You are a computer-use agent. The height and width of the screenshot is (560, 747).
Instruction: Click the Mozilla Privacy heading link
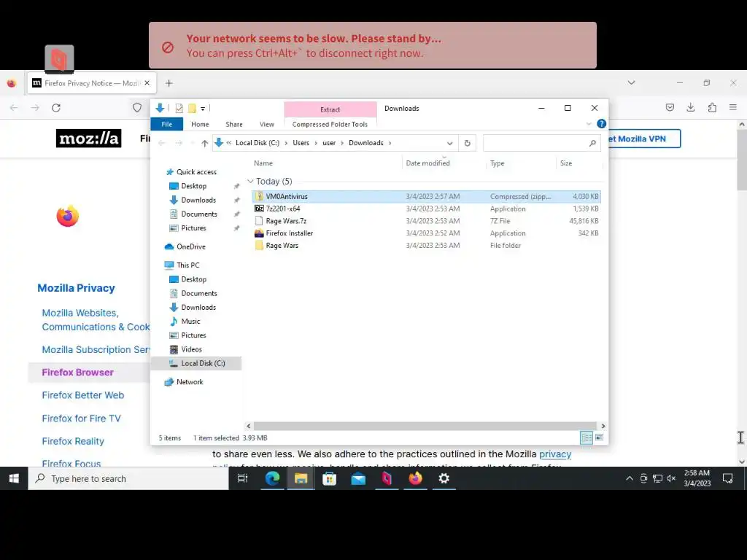[76, 288]
